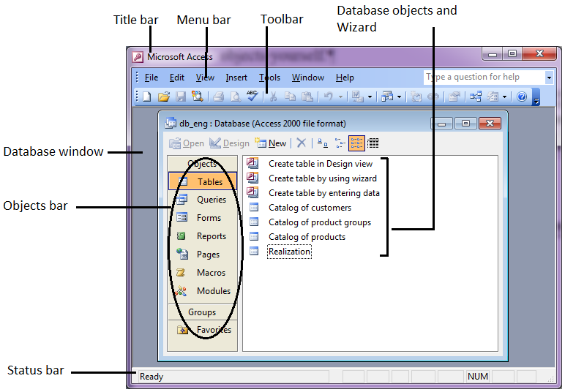Click the Undo arrow icon

(328, 97)
